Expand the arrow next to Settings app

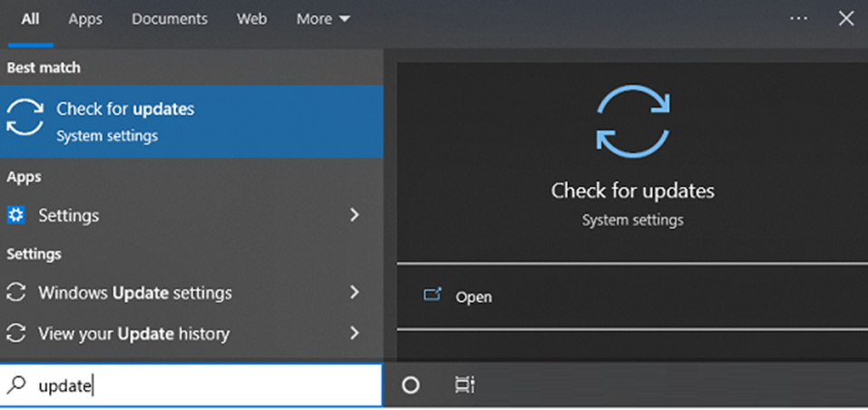click(x=355, y=216)
